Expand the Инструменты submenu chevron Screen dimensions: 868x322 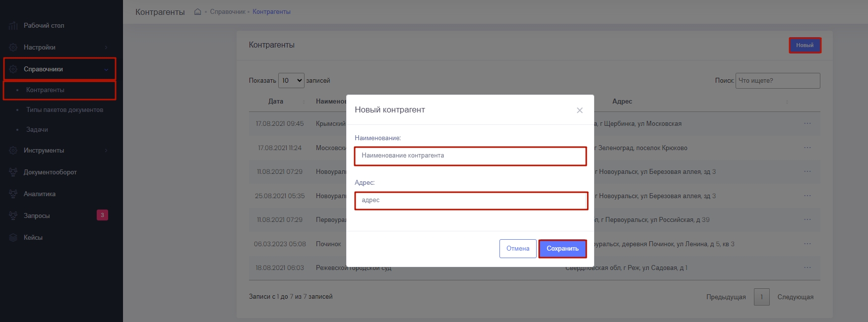[106, 151]
